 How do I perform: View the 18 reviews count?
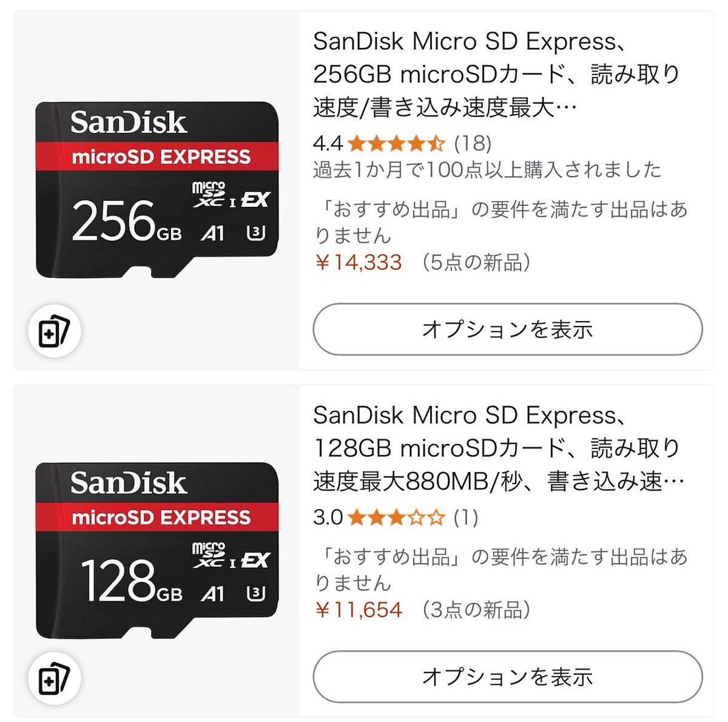tap(473, 144)
